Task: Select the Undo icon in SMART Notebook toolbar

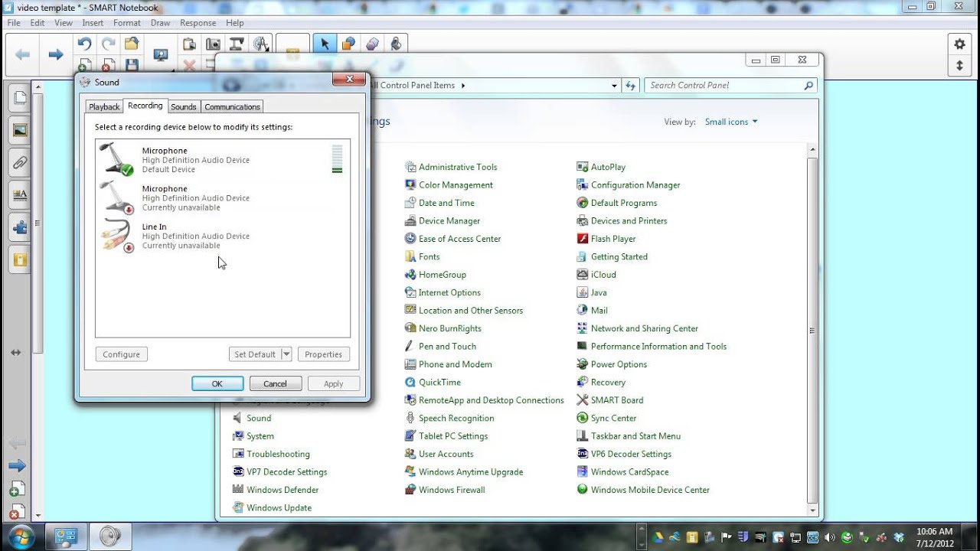Action: (84, 43)
